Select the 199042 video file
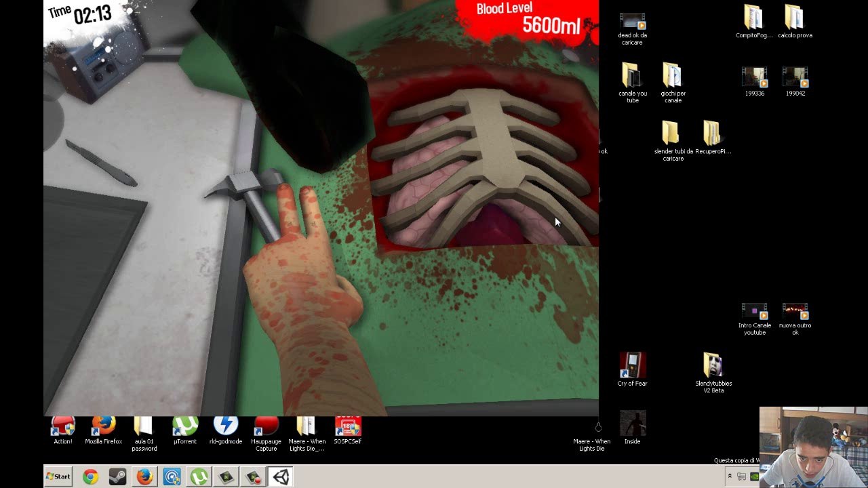 point(795,82)
